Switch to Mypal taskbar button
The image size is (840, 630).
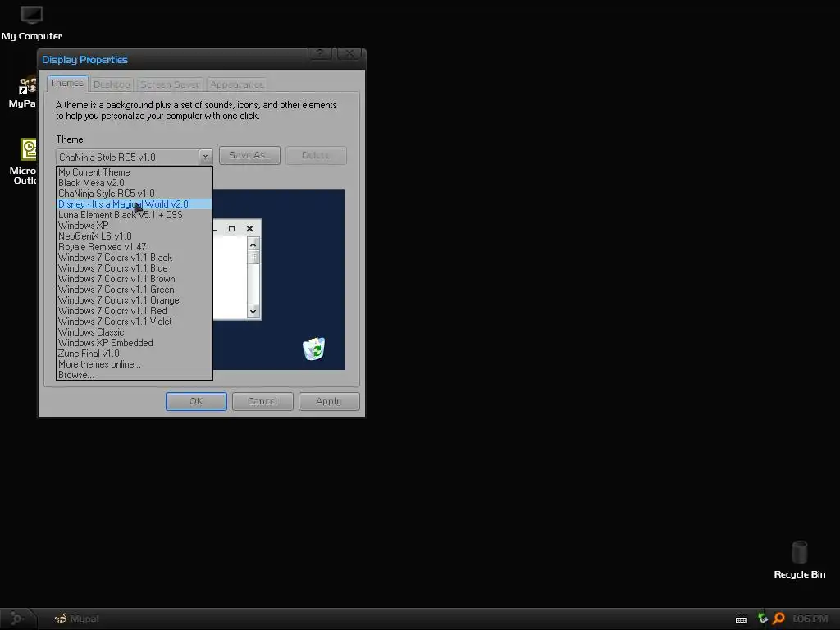coord(77,619)
